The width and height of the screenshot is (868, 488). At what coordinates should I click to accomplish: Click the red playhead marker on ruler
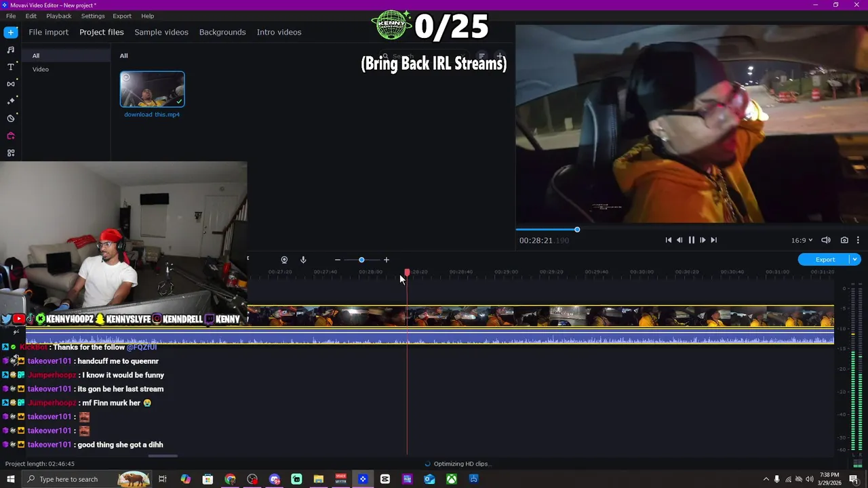tap(407, 272)
